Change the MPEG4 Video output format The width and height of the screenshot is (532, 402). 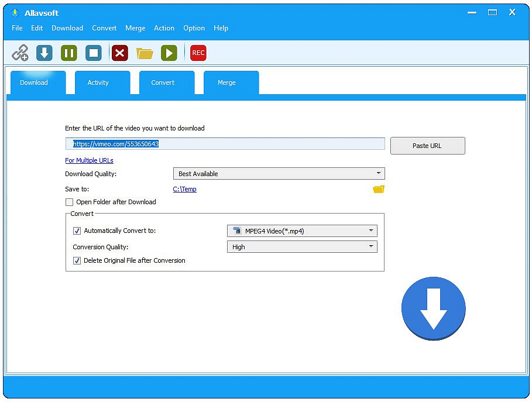pos(370,231)
